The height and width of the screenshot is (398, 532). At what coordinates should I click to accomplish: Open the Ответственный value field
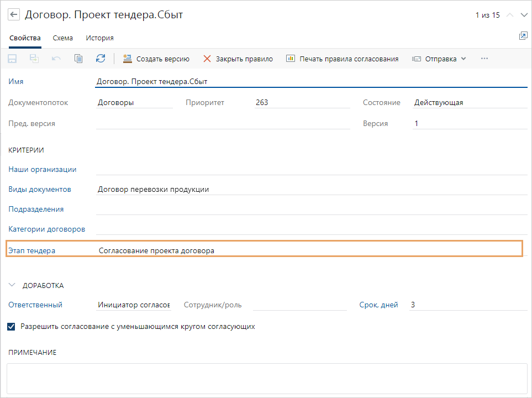pyautogui.click(x=134, y=305)
